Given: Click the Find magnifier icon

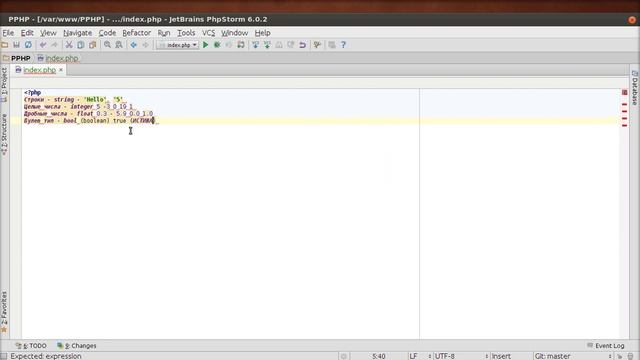Looking at the screenshot, I should click(107, 45).
